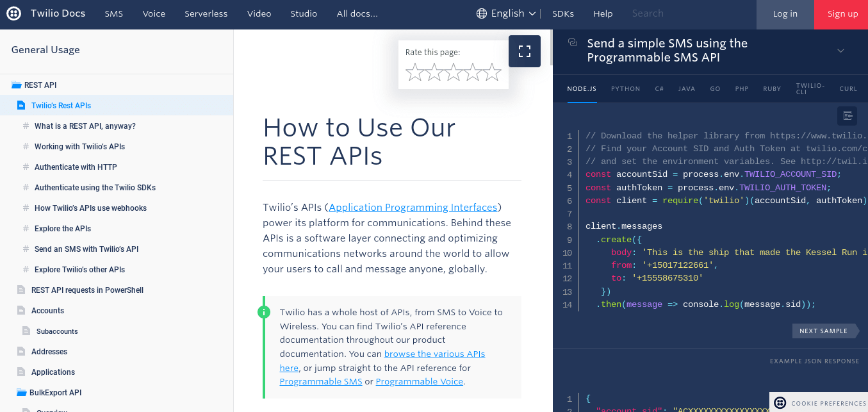Viewport: 868px width, 412px height.
Task: Click the link icon beside sample title
Action: click(573, 43)
